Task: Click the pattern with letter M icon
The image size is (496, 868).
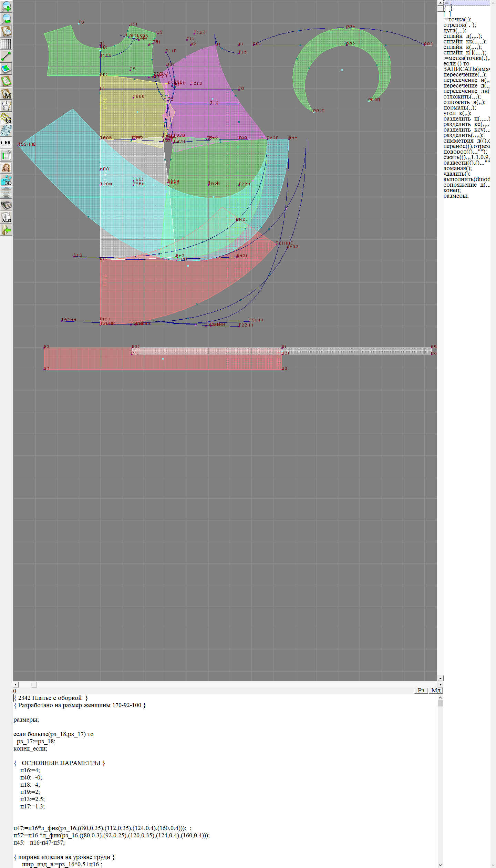Action: point(6,94)
